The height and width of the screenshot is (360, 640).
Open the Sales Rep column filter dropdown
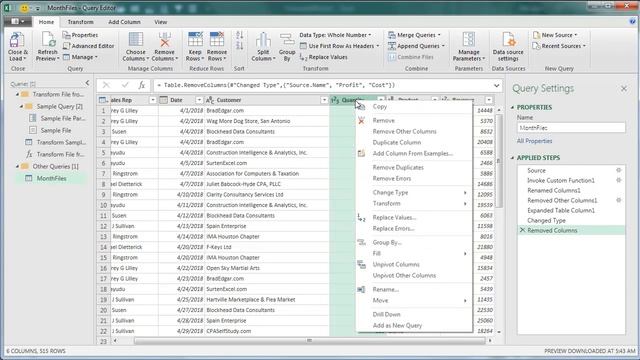tap(153, 100)
